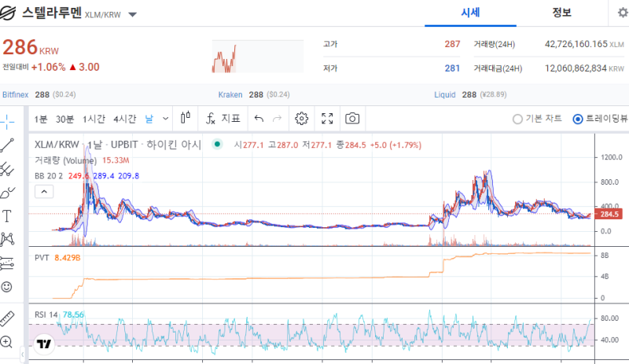Select the trend line drawing tool
The width and height of the screenshot is (629, 364).
[x=7, y=145]
